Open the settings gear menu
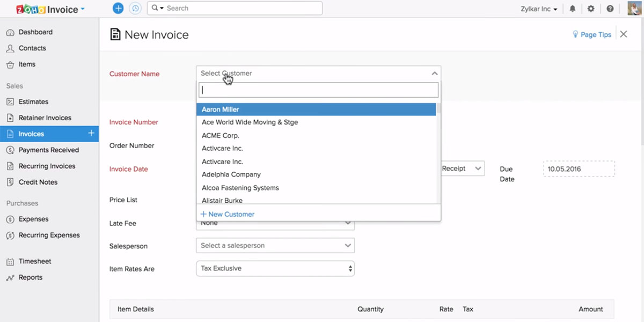The width and height of the screenshot is (644, 322). pos(590,8)
